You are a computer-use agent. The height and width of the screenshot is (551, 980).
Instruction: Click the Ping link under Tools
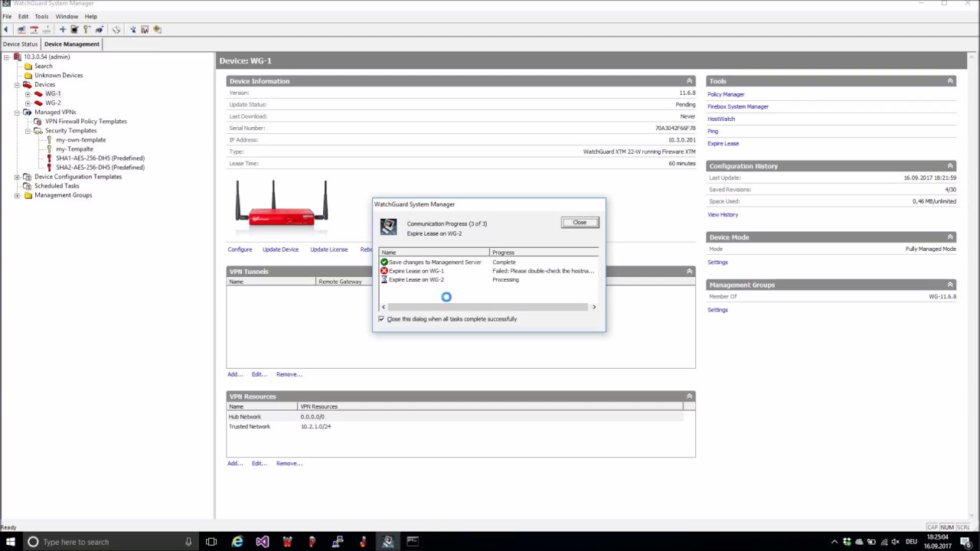[x=713, y=131]
